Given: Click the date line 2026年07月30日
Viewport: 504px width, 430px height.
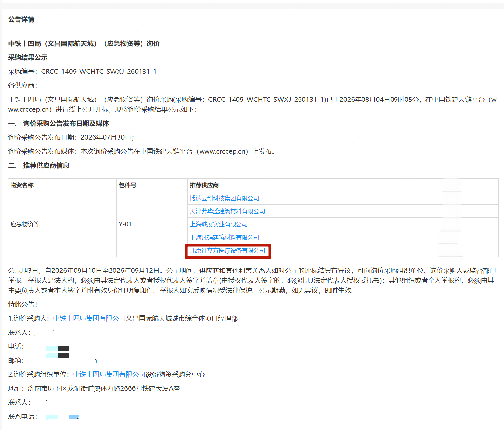Looking at the screenshot, I should [71, 137].
